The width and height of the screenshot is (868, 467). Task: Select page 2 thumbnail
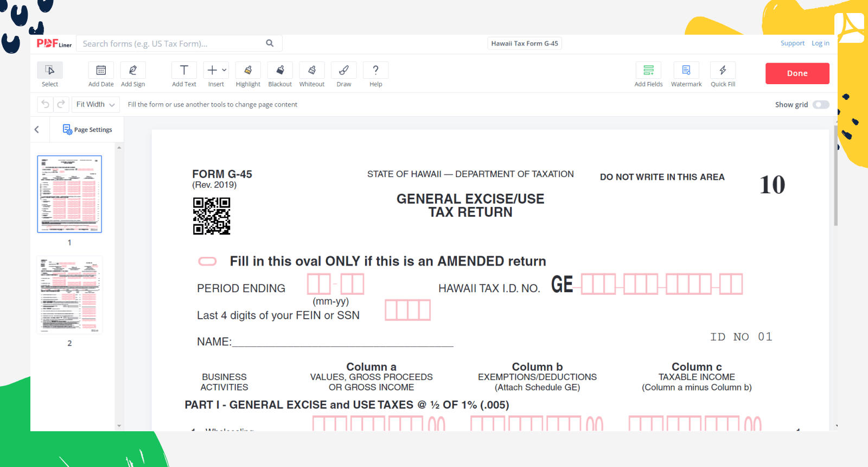click(x=69, y=294)
